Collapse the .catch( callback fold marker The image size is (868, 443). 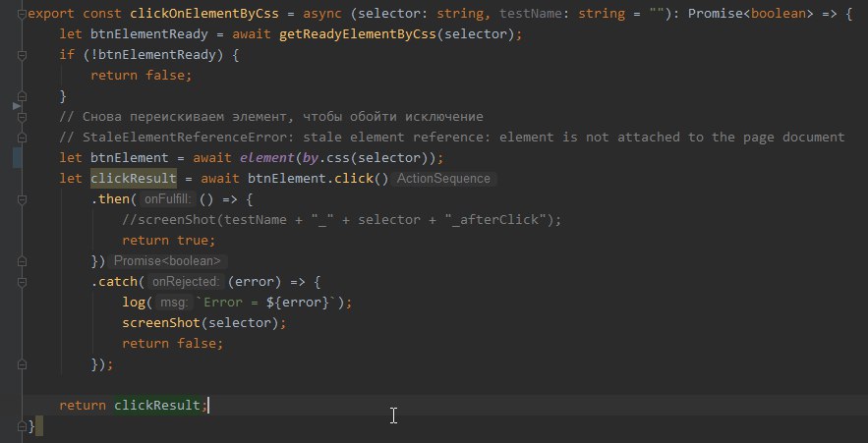[23, 282]
